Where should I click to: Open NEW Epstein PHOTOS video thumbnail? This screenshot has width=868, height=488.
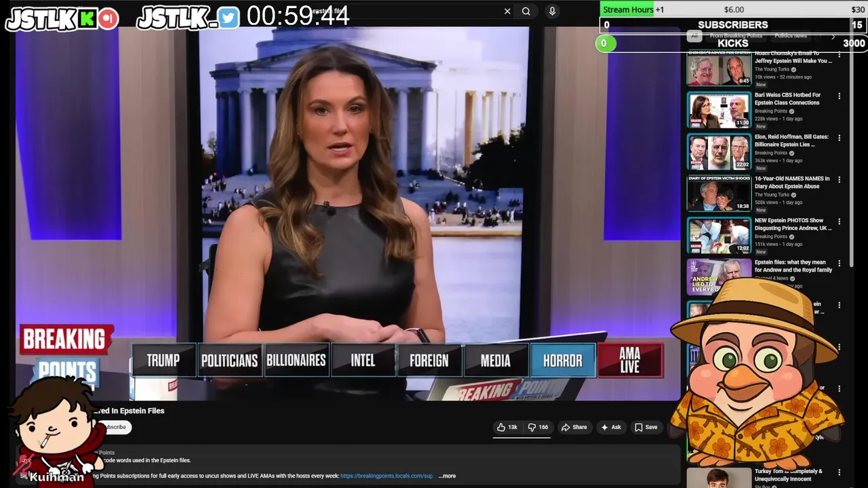point(719,235)
